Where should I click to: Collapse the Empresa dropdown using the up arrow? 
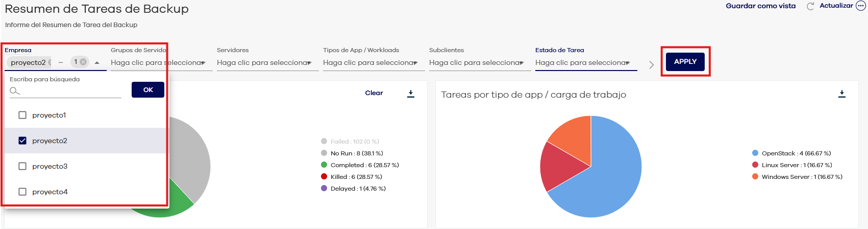(97, 62)
